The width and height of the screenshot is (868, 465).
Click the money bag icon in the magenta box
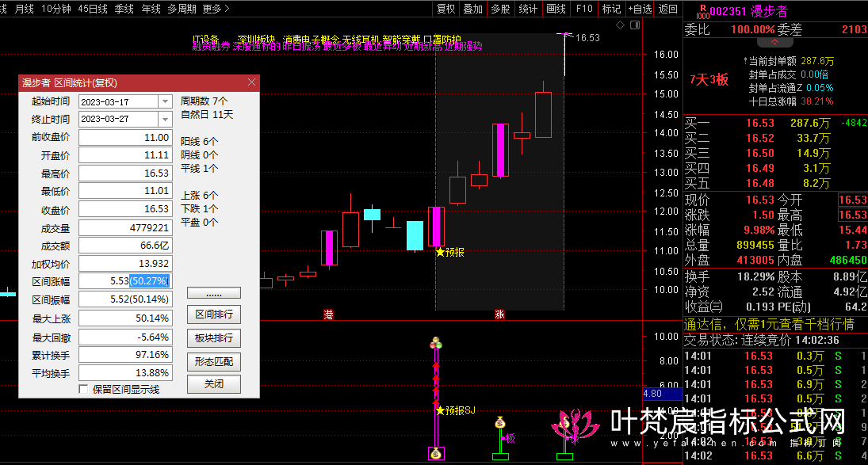(x=436, y=453)
